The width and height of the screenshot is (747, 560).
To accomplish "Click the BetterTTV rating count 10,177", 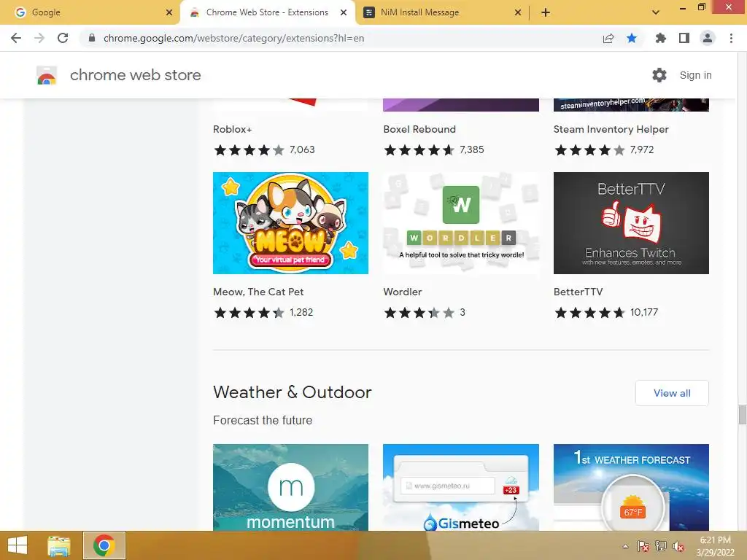I will [644, 312].
